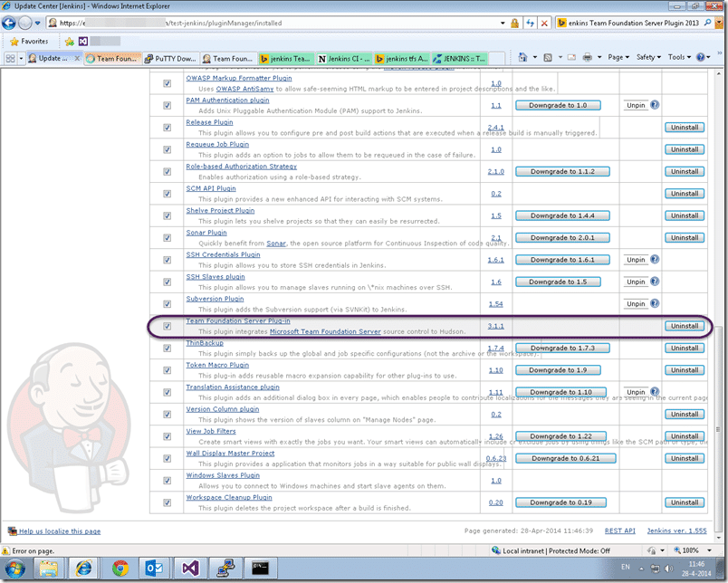The image size is (728, 583).
Task: Click help icon beside PAM Authentication Unpin
Action: (x=655, y=105)
